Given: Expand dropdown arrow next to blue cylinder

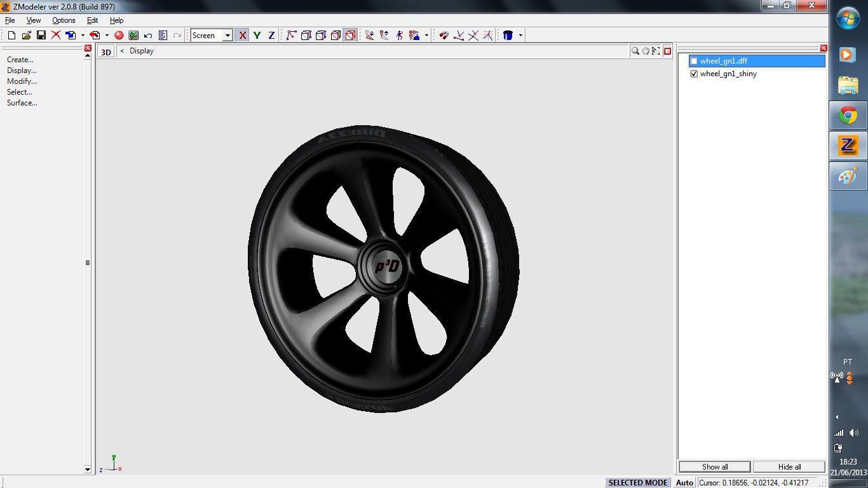Looking at the screenshot, I should pos(520,36).
